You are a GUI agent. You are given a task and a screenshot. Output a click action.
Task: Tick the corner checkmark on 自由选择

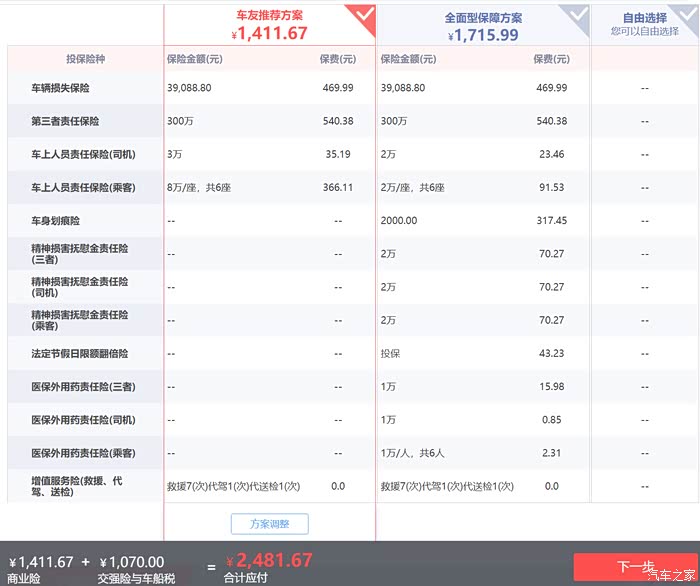coord(686,14)
